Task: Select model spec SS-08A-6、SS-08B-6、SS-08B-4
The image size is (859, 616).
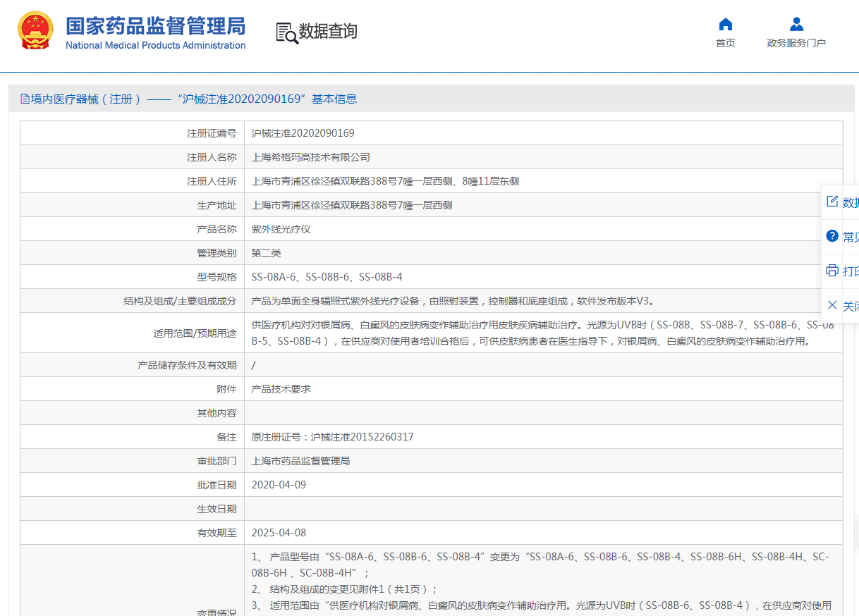Action: click(327, 277)
